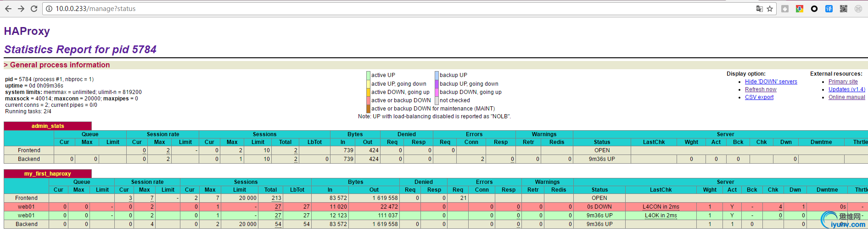
Task: Open the Primary site link
Action: 843,82
